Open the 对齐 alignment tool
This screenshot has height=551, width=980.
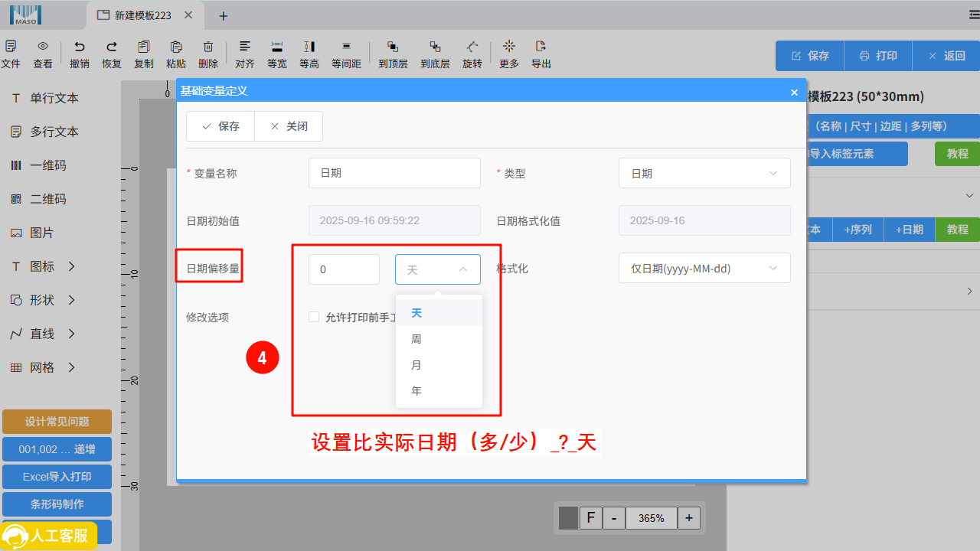pyautogui.click(x=244, y=54)
